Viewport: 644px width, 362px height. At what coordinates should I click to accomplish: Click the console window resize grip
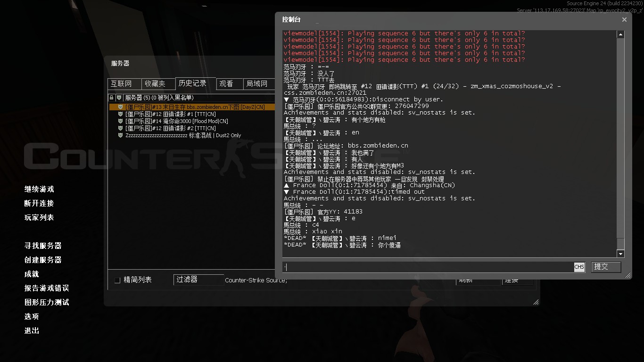tap(628, 275)
